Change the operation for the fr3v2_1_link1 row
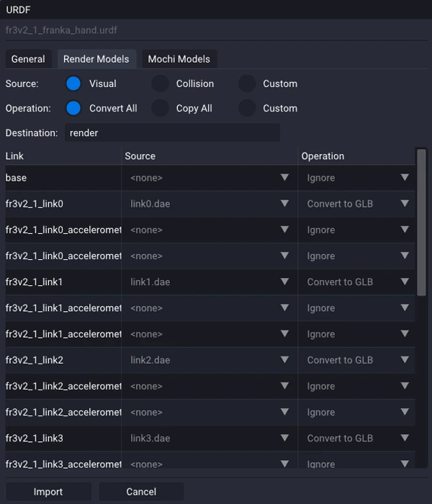This screenshot has height=504, width=432. click(357, 282)
